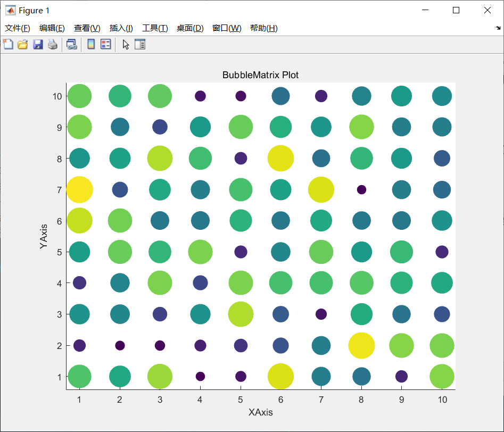
Task: Activate the Edit Plot arrow tool
Action: (x=126, y=44)
